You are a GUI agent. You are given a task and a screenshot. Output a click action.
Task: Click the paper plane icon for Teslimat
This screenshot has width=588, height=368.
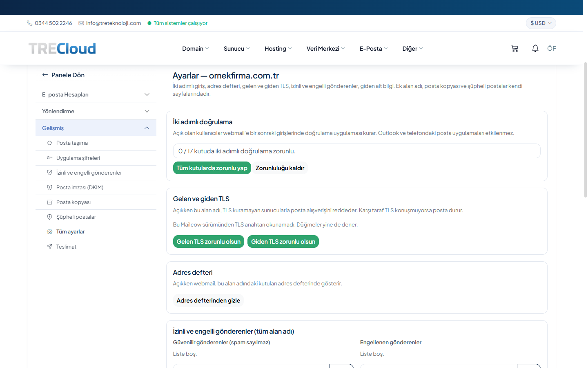point(49,247)
